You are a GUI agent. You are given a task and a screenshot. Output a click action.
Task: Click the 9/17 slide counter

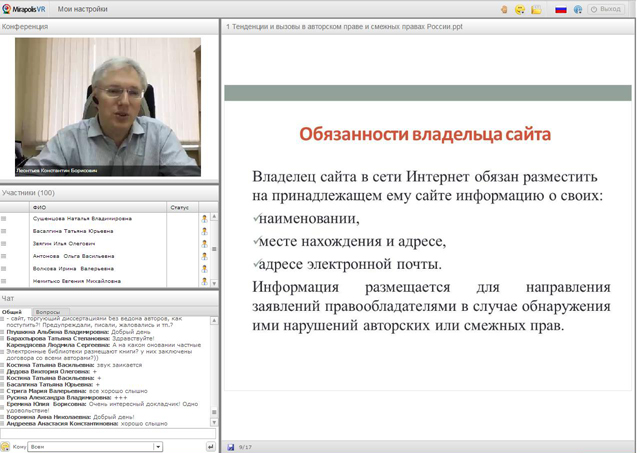tap(245, 447)
